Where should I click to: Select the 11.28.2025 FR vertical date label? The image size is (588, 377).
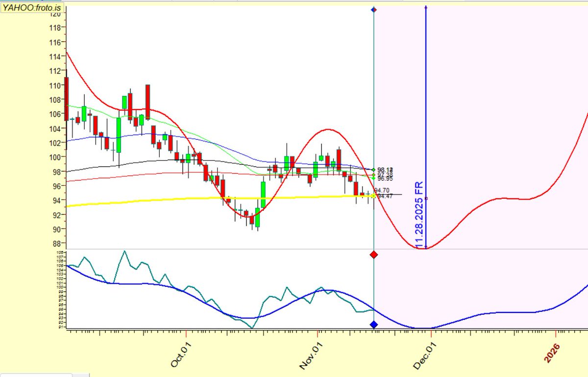click(x=419, y=215)
